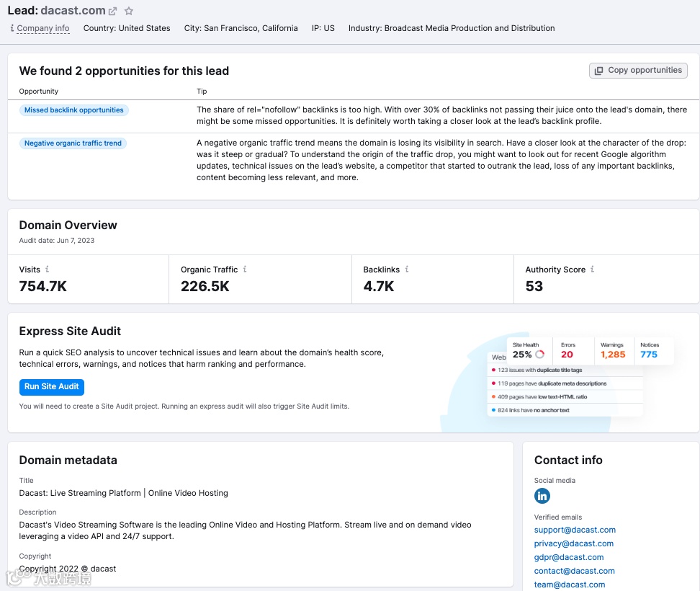Click the 'Domain Overview' heading
The height and width of the screenshot is (591, 700).
68,225
